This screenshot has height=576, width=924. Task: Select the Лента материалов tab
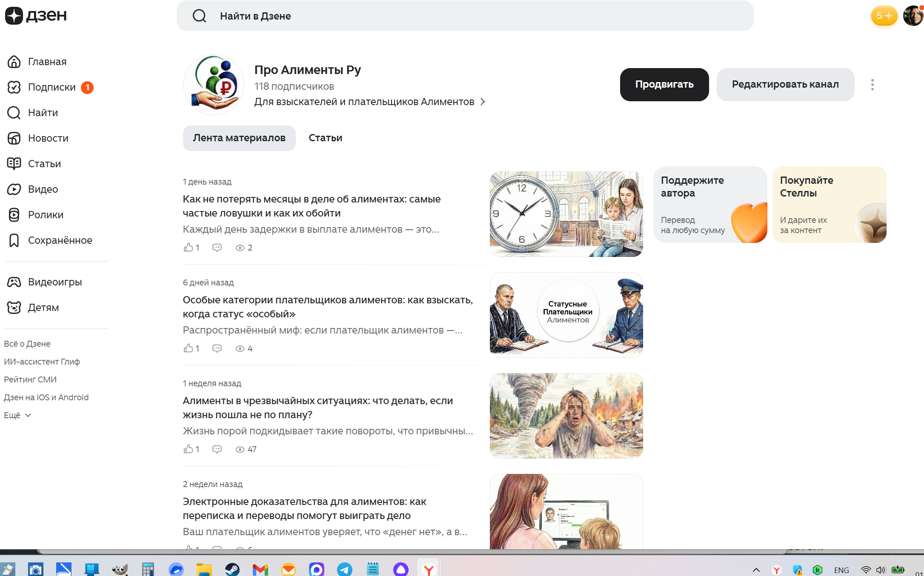[239, 138]
